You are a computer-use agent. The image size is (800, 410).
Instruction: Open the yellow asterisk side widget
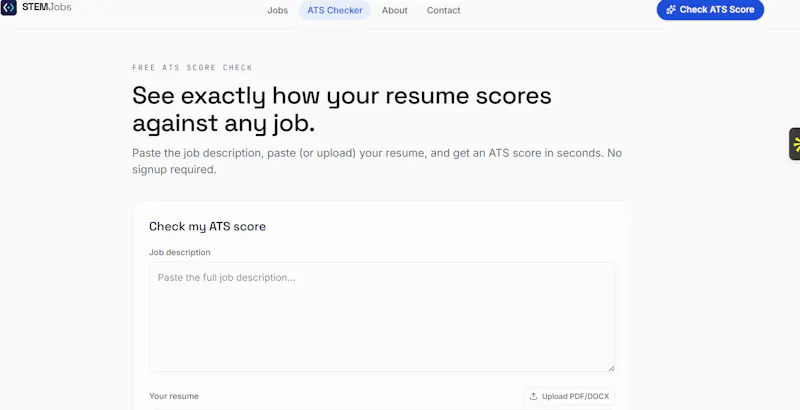click(x=795, y=144)
